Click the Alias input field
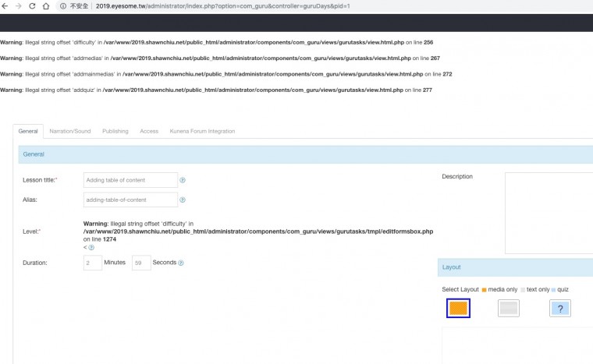 (130, 200)
